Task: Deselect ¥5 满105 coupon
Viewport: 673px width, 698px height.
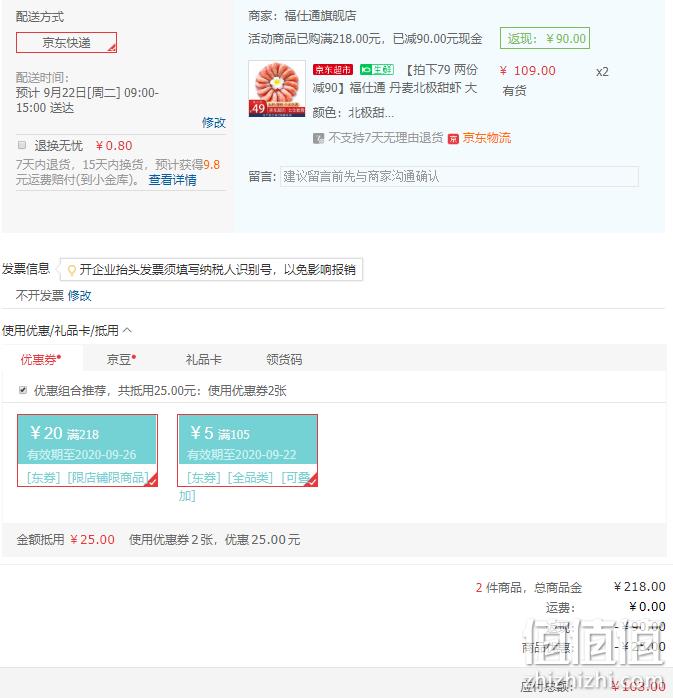Action: (247, 450)
